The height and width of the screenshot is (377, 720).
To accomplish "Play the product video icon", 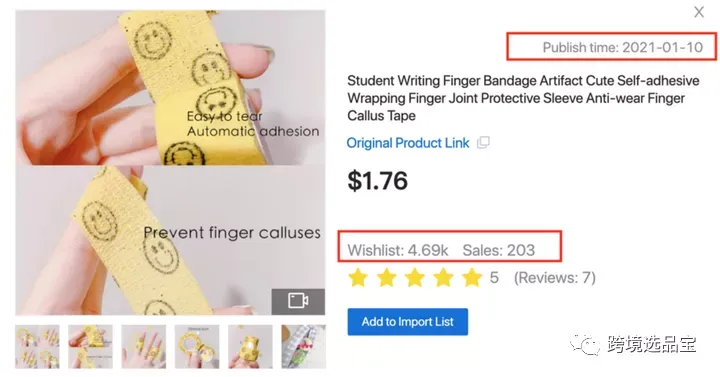I will click(298, 301).
